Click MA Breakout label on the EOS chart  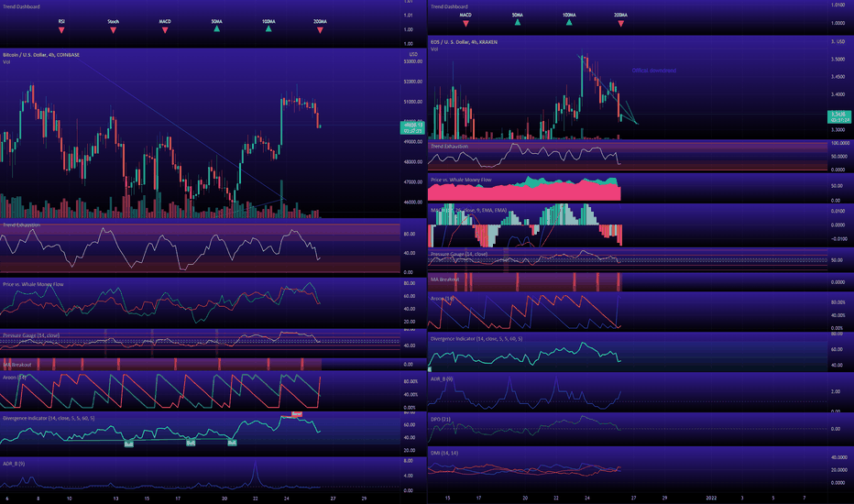[x=445, y=279]
